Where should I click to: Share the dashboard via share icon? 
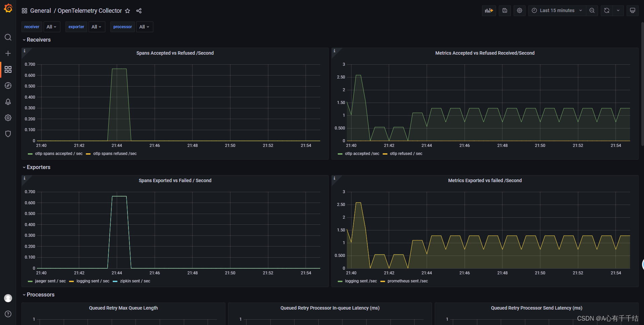point(139,11)
